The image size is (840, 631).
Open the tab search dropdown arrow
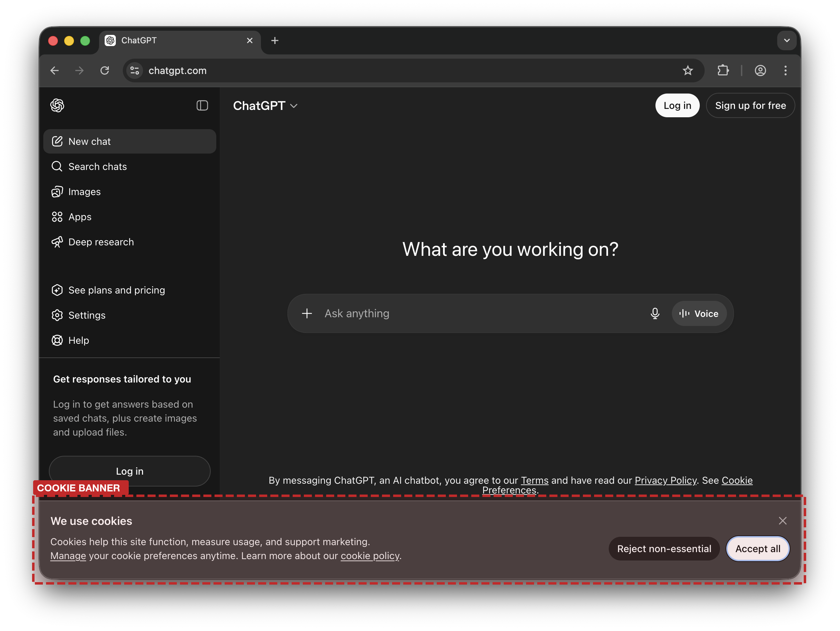coord(787,40)
